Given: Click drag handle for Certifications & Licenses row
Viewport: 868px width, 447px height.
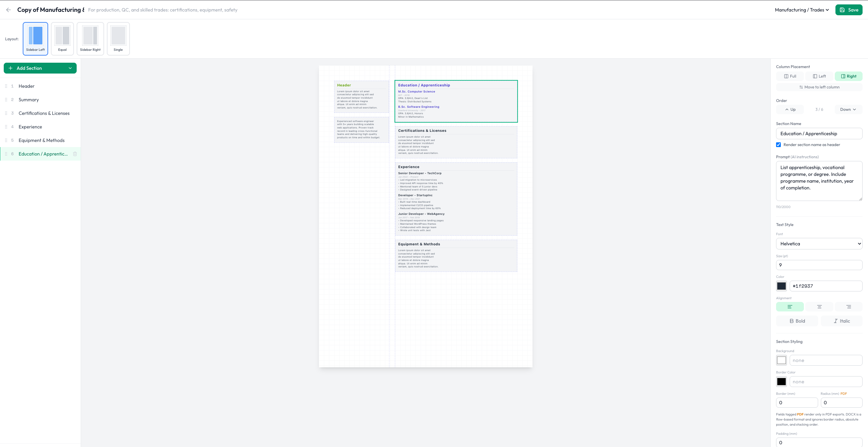Looking at the screenshot, I should point(6,113).
